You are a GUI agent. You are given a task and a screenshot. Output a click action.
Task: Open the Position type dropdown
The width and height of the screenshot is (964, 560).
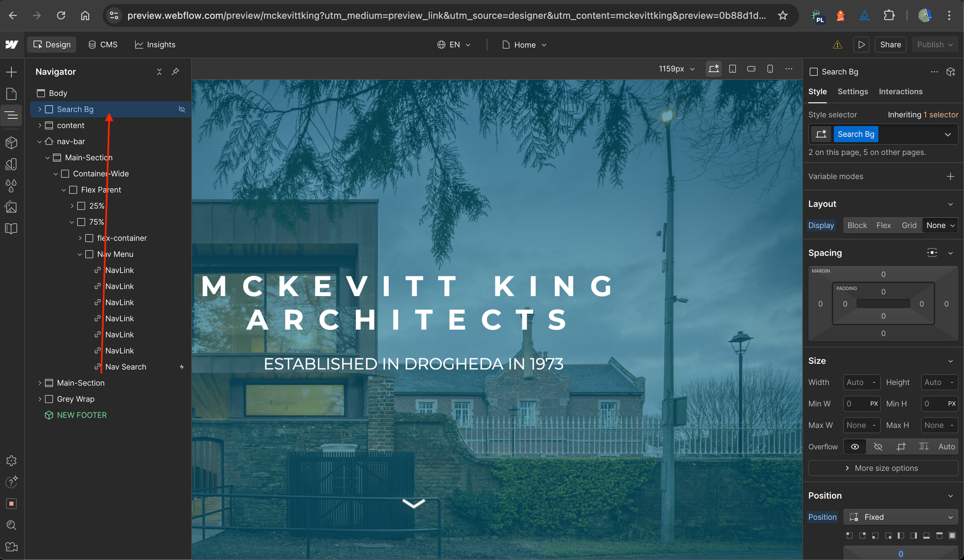(900, 517)
